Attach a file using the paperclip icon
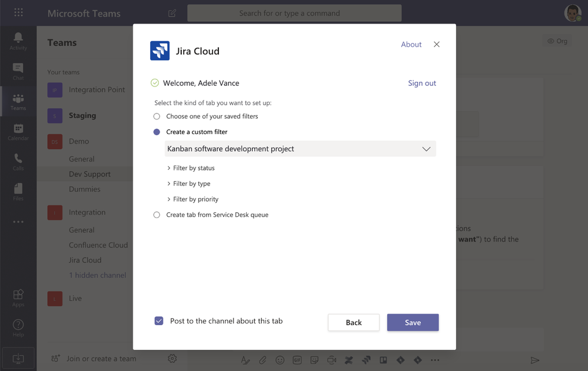 click(x=263, y=360)
